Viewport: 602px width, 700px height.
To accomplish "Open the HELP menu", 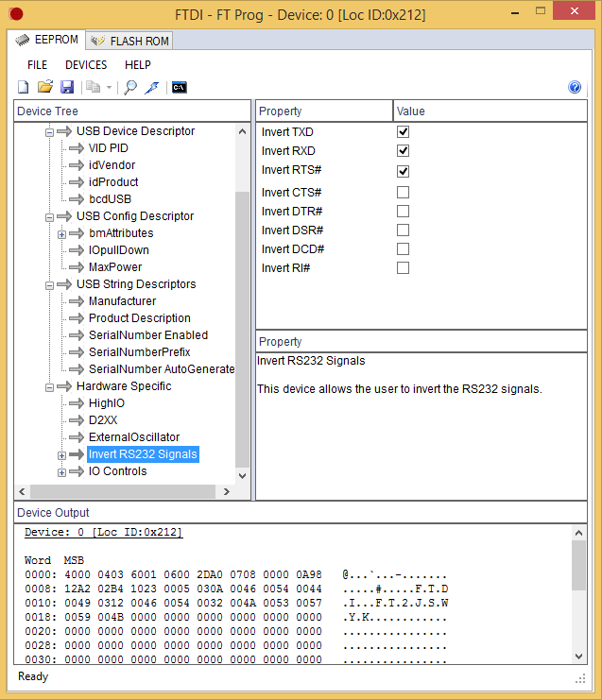I will pyautogui.click(x=138, y=65).
